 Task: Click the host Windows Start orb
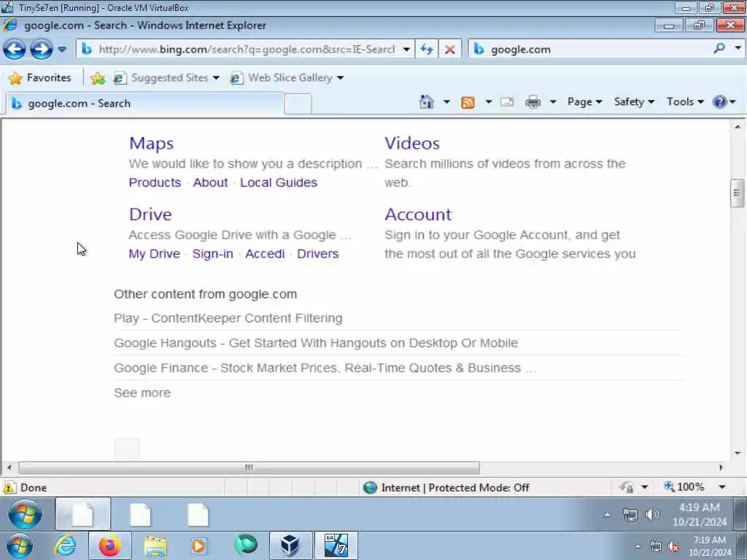click(18, 546)
